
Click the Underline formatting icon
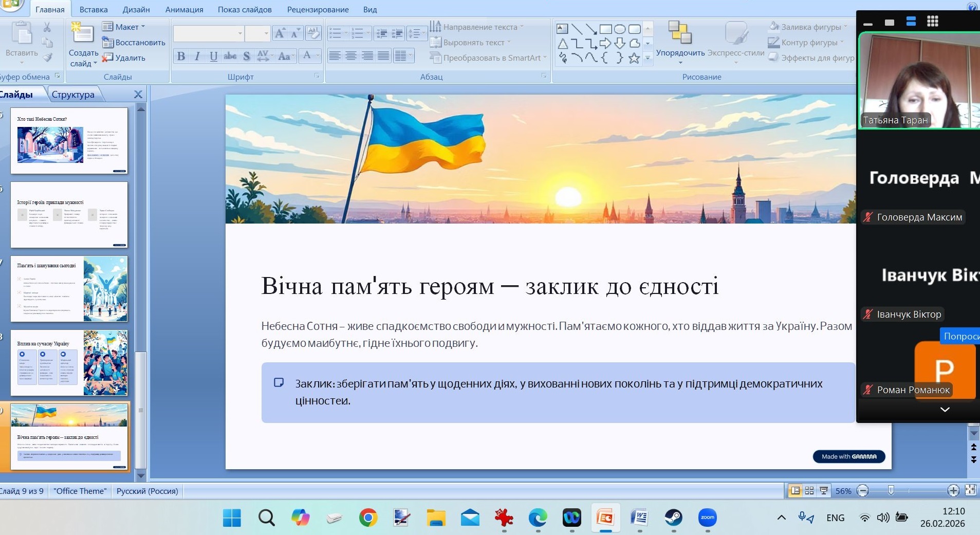[x=213, y=56]
